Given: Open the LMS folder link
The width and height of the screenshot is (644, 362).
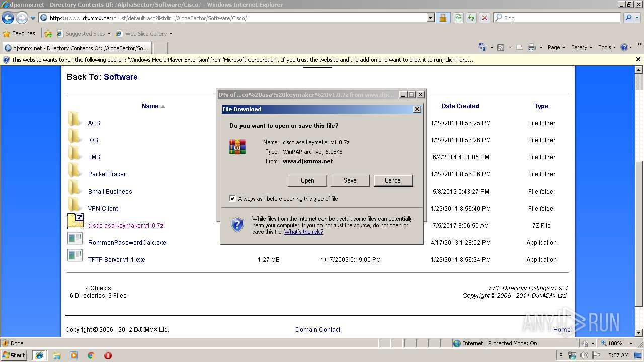Looking at the screenshot, I should (x=94, y=157).
